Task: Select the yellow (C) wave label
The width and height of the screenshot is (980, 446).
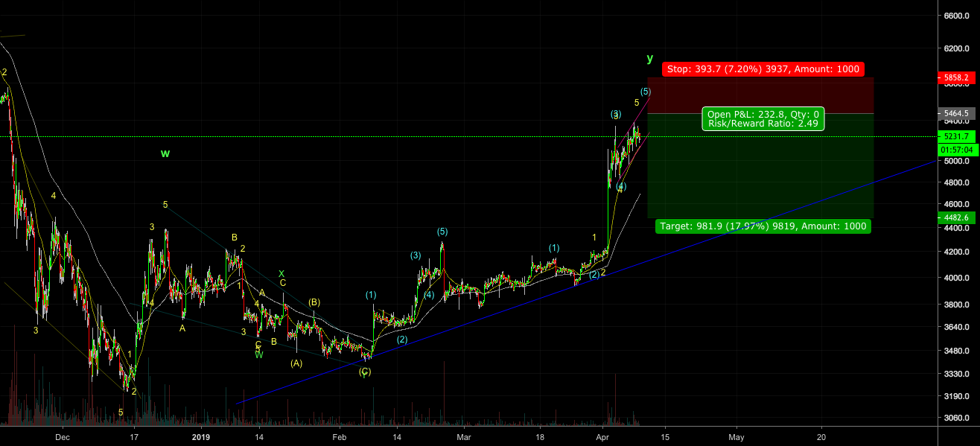Action: [x=365, y=371]
